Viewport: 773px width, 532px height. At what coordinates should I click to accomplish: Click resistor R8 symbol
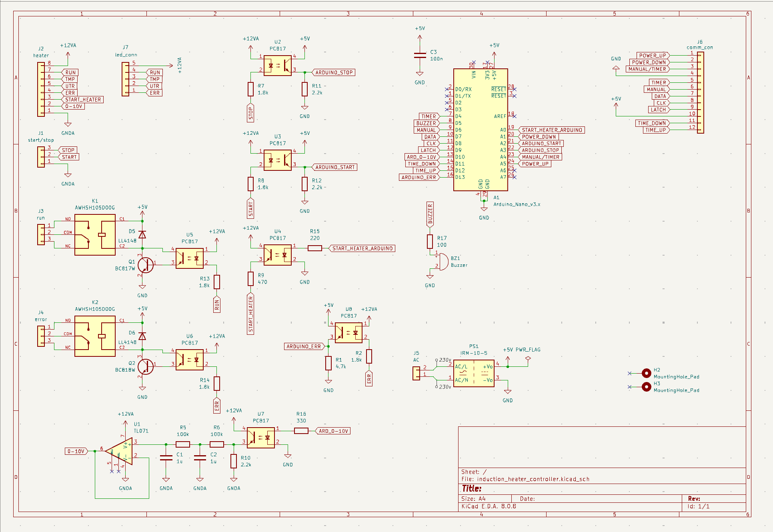(250, 184)
